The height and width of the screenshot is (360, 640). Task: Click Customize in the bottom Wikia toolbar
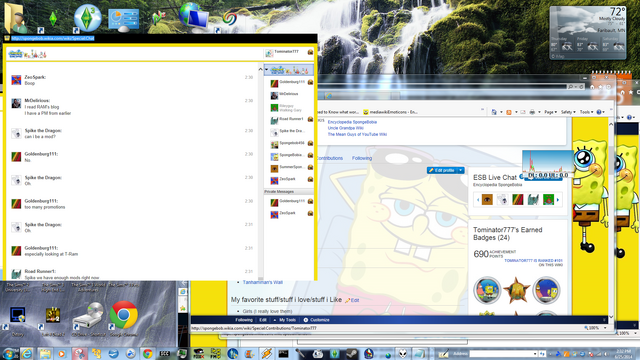click(x=316, y=320)
